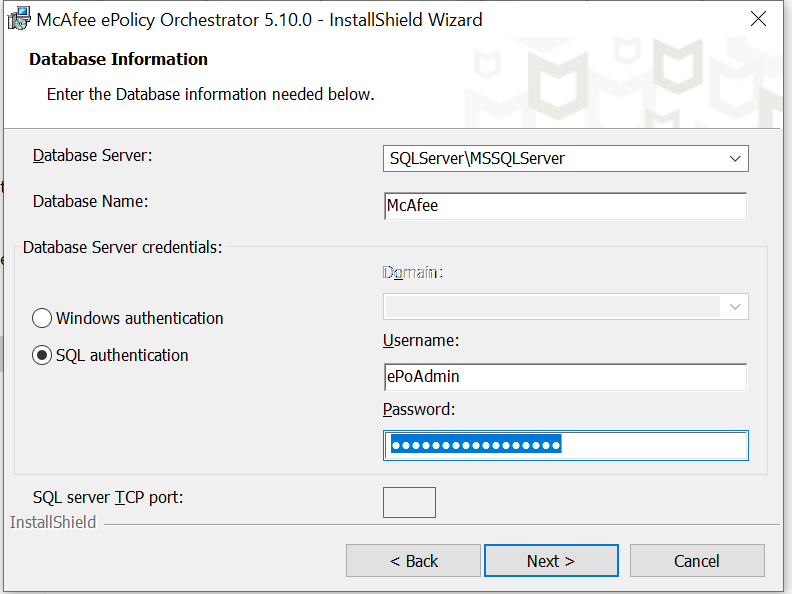Go back with the < Back button
This screenshot has height=594, width=792.
coord(413,561)
